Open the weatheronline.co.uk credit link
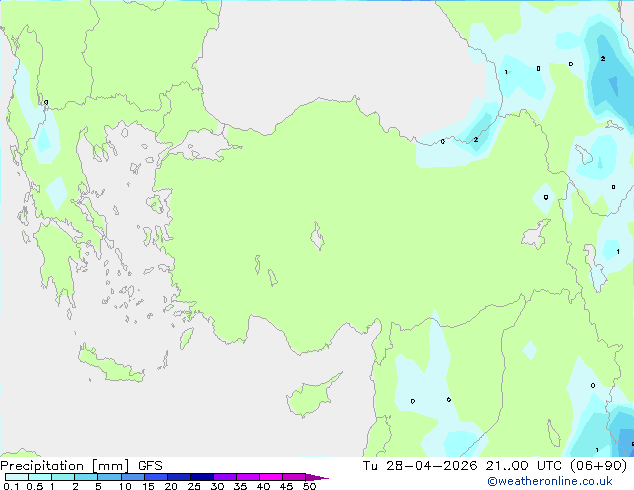 pyautogui.click(x=550, y=481)
